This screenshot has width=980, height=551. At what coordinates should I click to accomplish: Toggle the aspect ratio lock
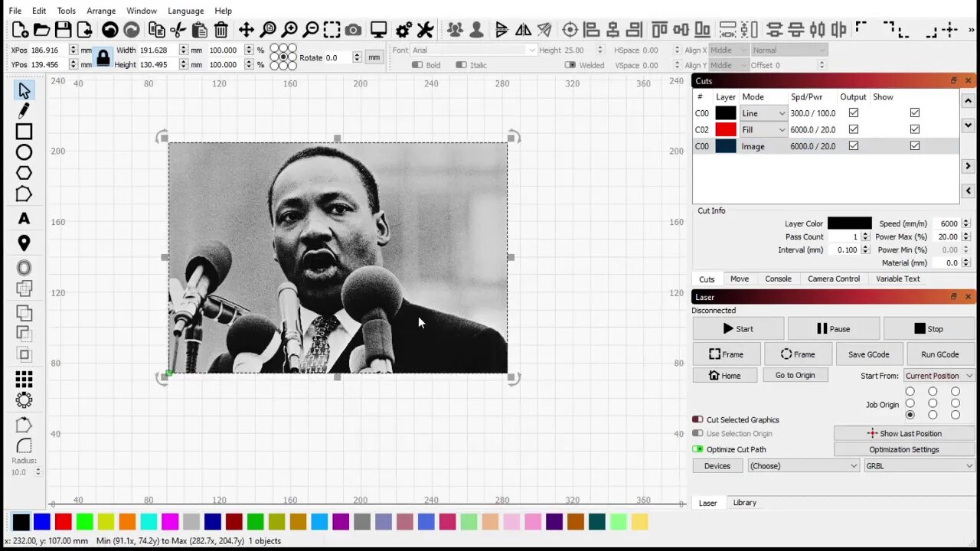pyautogui.click(x=103, y=57)
